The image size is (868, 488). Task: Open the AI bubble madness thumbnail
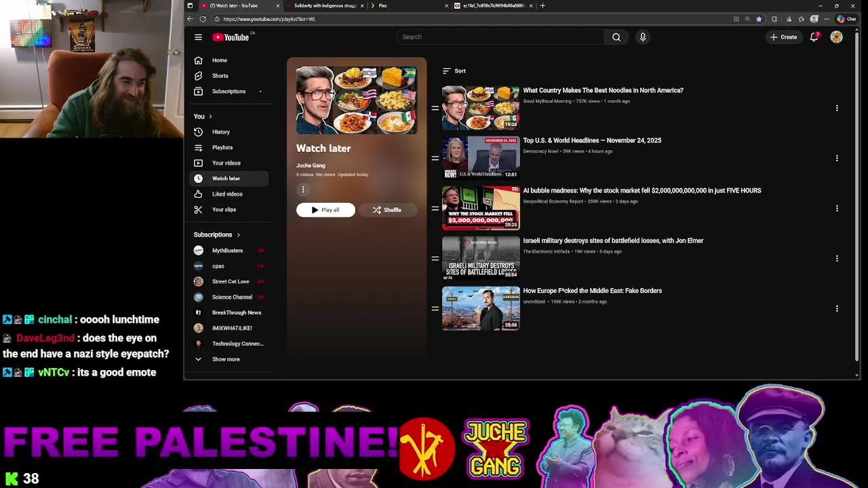pos(481,208)
